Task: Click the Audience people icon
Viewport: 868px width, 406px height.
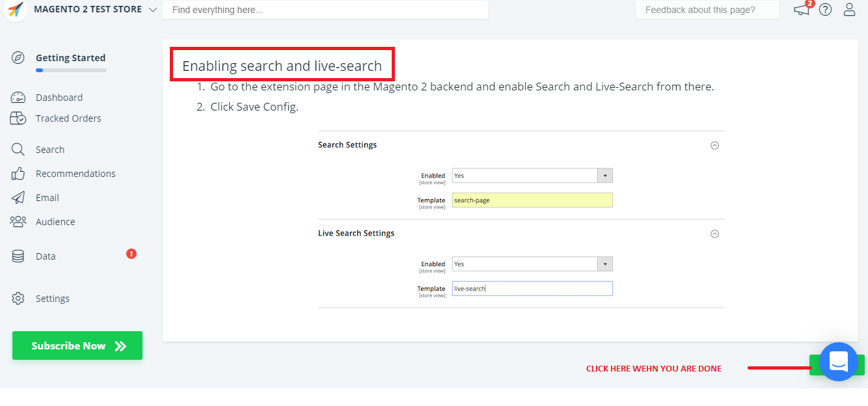Action: click(18, 222)
